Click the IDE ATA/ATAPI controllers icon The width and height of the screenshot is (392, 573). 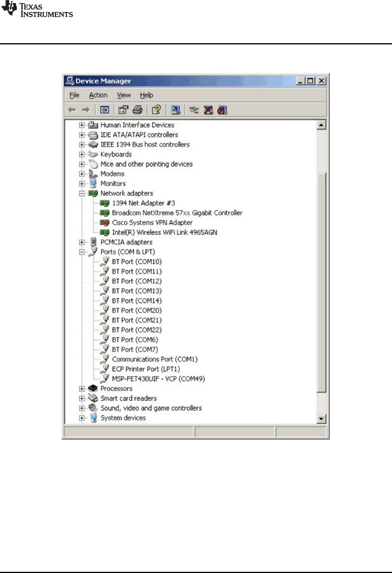93,135
